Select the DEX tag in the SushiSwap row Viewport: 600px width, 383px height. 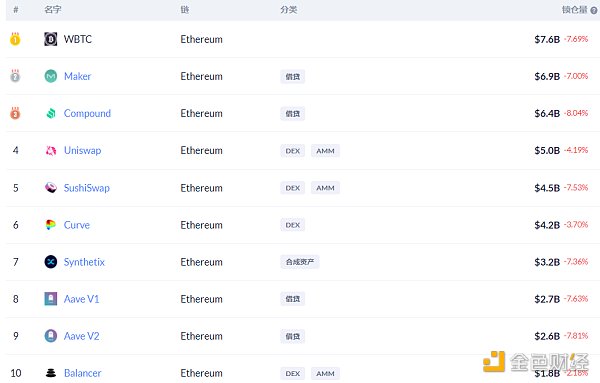click(x=293, y=188)
